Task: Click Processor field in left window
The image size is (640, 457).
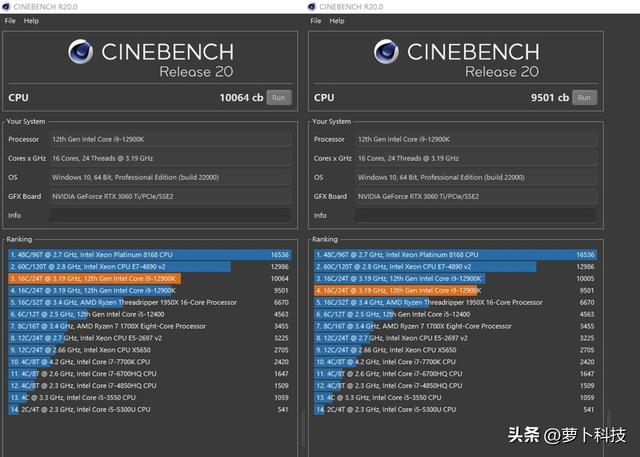Action: tap(170, 140)
